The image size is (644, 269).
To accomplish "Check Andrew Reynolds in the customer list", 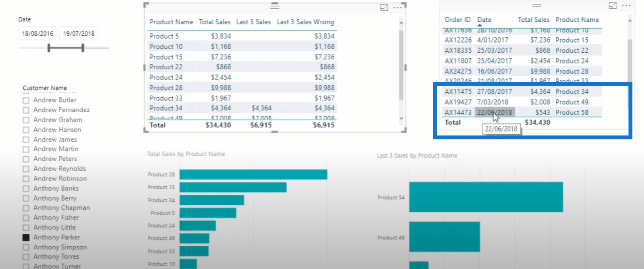I will (26, 169).
